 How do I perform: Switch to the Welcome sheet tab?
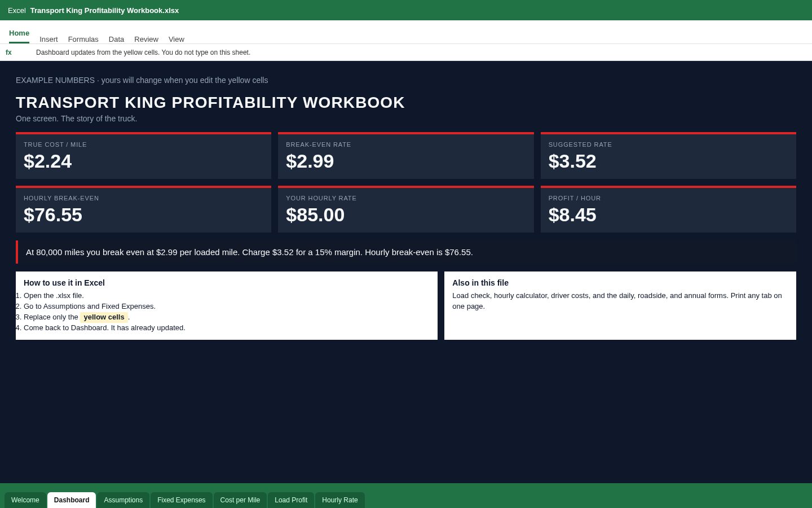(25, 500)
